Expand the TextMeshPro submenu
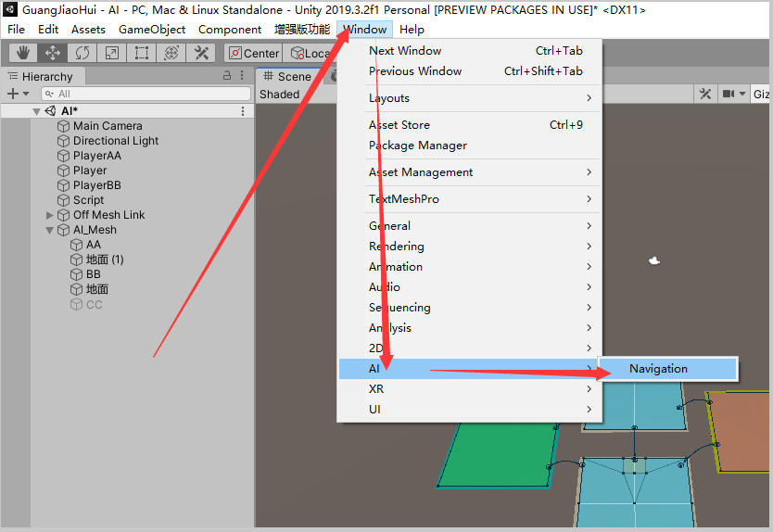Screen dimensions: 773x532 click(x=469, y=198)
